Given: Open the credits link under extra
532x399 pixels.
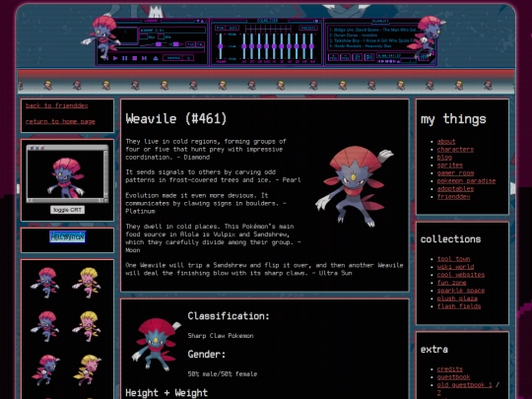Looking at the screenshot, I should (450, 369).
